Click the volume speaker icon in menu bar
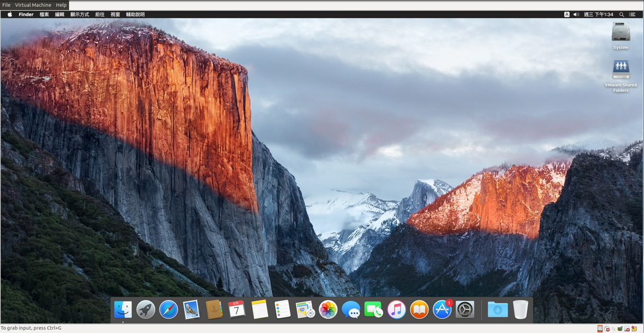 coord(576,14)
